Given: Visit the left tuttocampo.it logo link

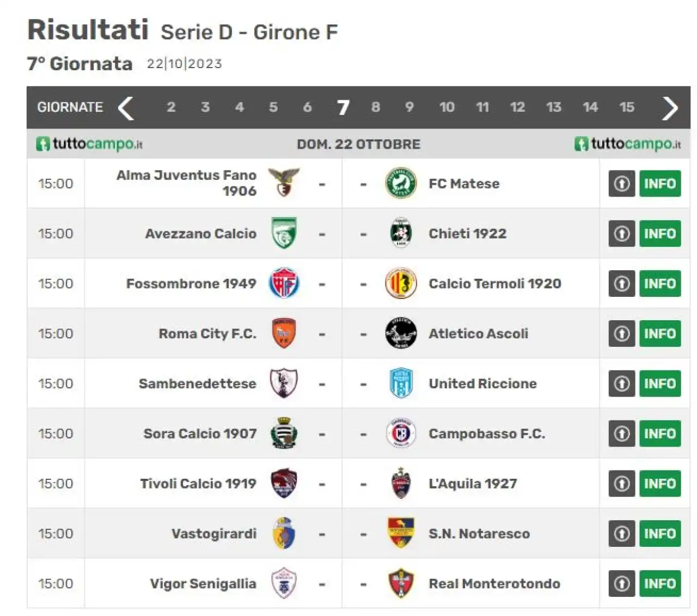Looking at the screenshot, I should (89, 144).
